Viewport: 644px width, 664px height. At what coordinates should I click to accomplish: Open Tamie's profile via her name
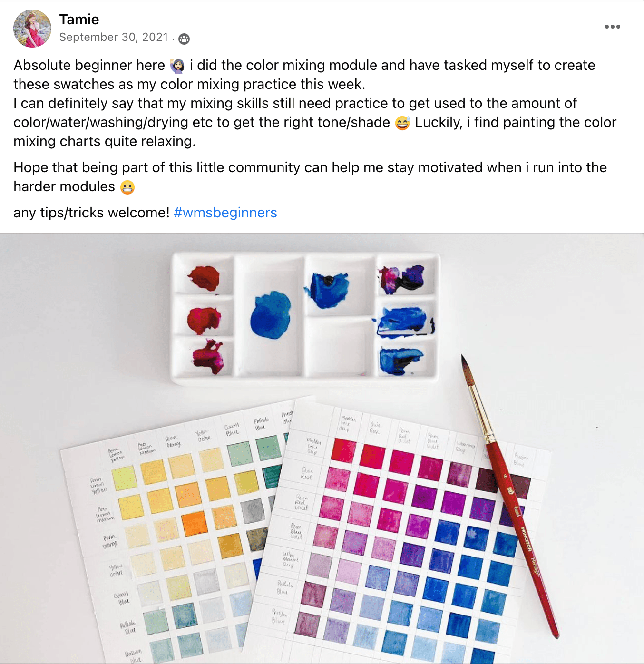[79, 20]
